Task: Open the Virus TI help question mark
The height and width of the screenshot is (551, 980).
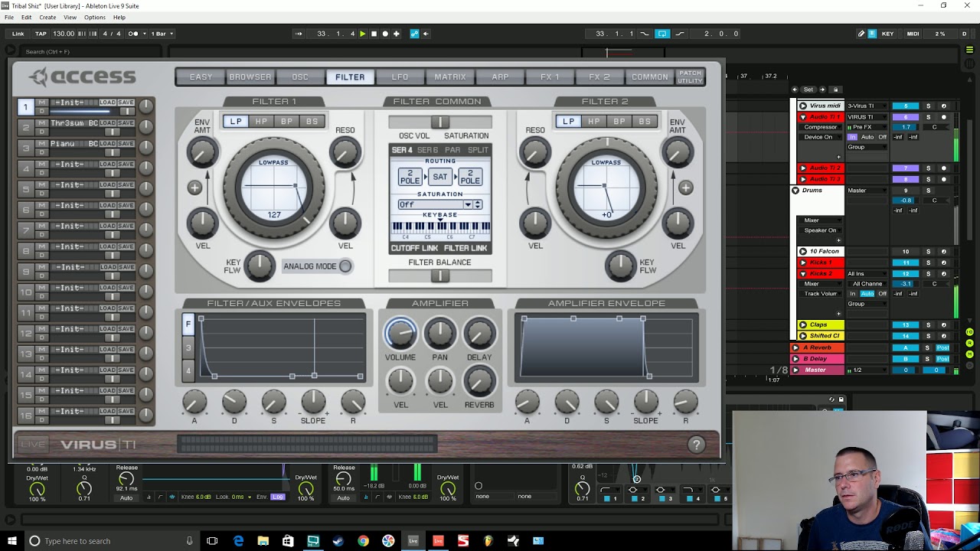Action: pyautogui.click(x=696, y=445)
